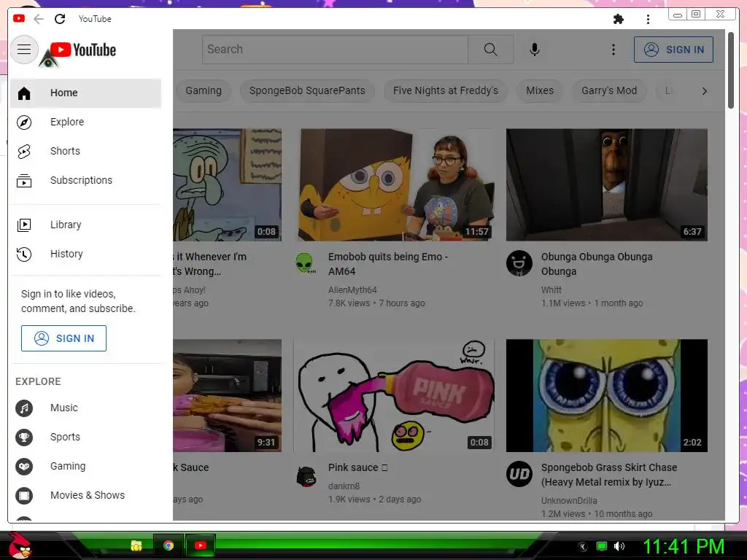
Task: Click the History clock icon
Action: point(24,254)
